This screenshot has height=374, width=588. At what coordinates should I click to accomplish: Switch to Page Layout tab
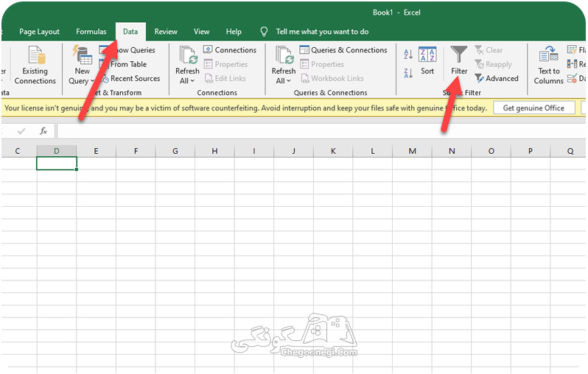tap(39, 32)
